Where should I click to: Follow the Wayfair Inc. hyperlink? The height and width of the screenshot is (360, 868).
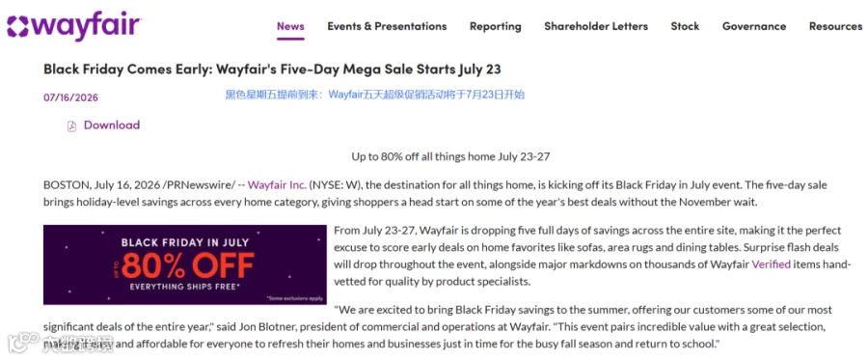pos(277,184)
